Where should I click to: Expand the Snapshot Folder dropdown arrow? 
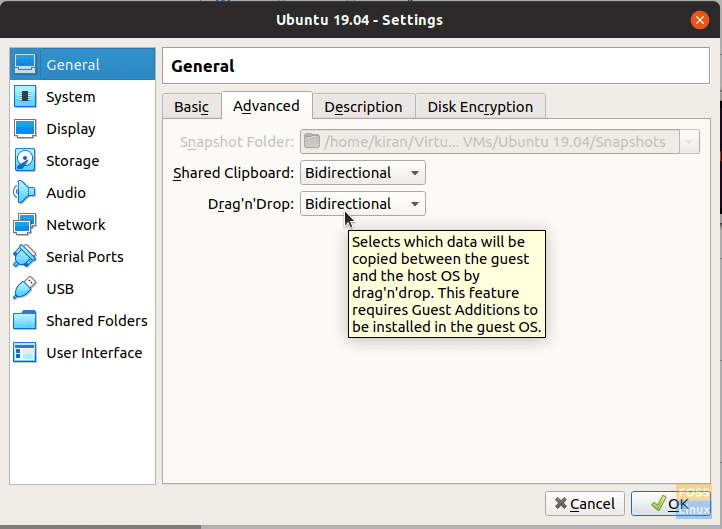pyautogui.click(x=689, y=142)
